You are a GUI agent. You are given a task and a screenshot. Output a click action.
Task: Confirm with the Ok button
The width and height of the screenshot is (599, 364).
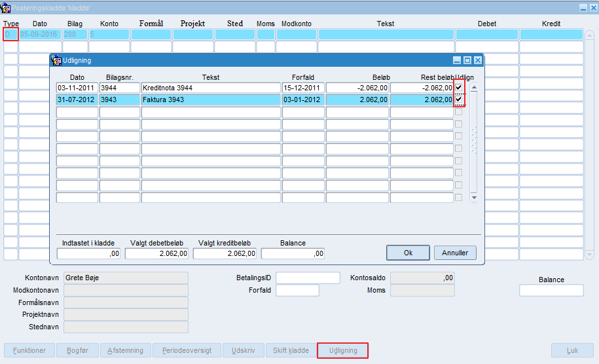click(408, 253)
